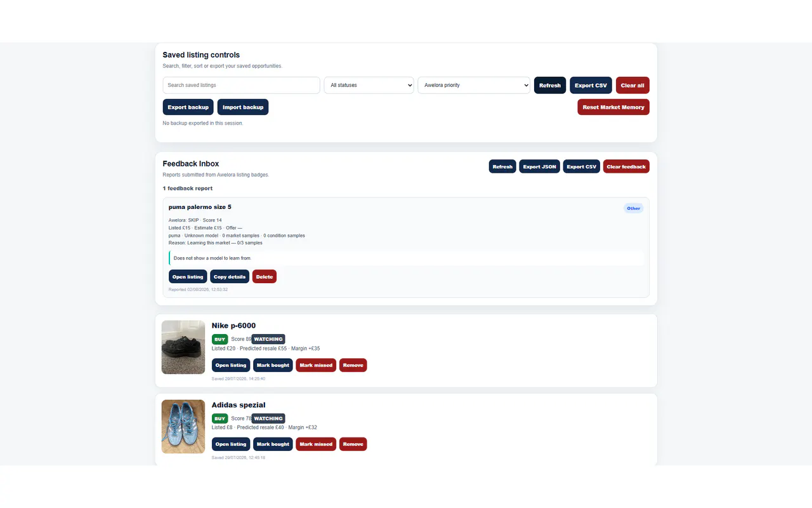The image size is (812, 508).
Task: Click the BUY badge on Nike p-6000
Action: [219, 339]
